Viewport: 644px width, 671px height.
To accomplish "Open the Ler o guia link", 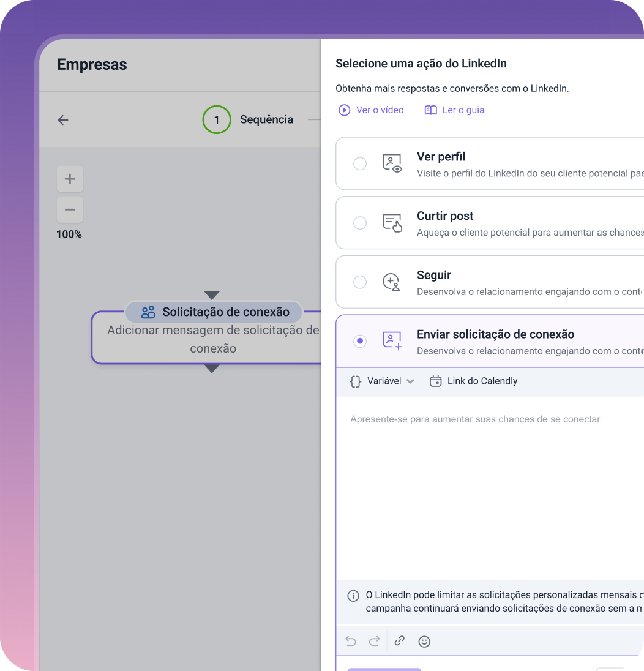I will (463, 110).
